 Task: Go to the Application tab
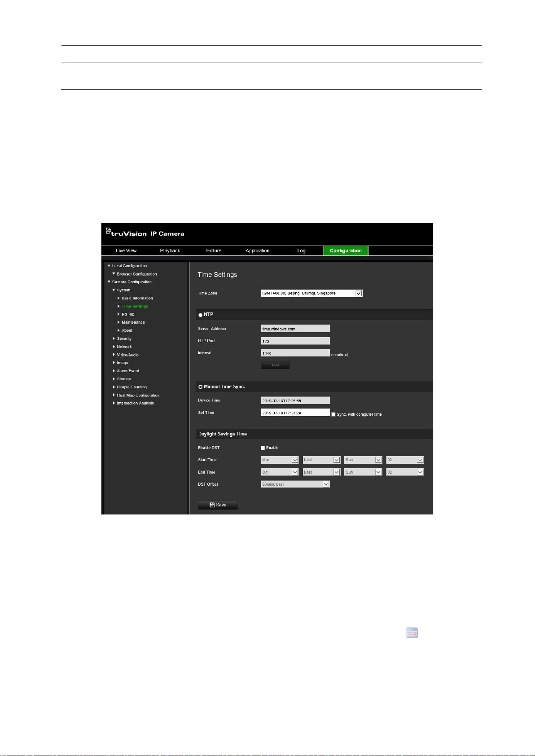pos(257,251)
